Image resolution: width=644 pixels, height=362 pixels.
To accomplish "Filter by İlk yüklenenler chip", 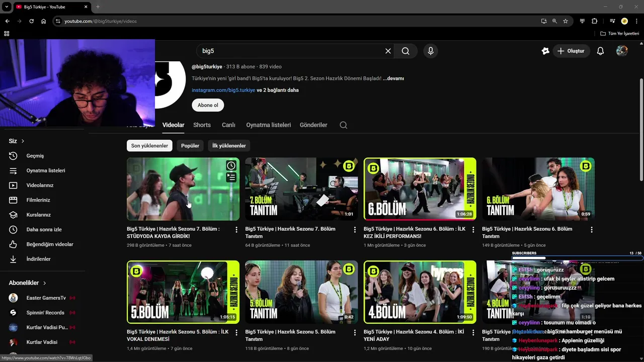I will (x=229, y=146).
